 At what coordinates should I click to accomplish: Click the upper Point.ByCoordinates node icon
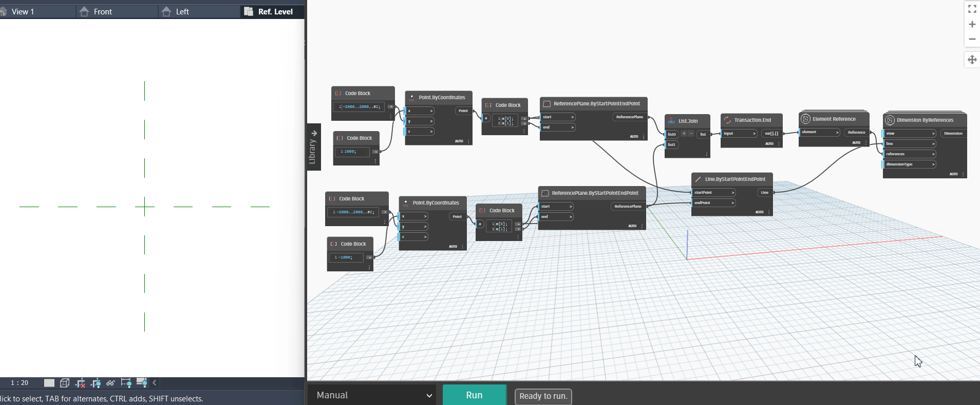[411, 97]
